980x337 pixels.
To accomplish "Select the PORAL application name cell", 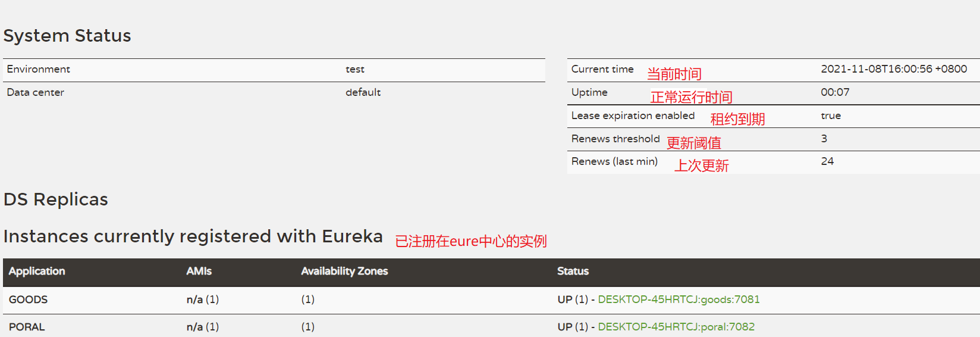I will (x=27, y=327).
